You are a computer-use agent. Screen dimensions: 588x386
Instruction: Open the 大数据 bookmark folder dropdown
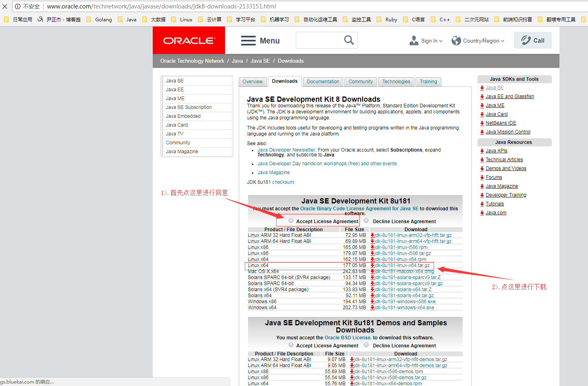point(154,19)
